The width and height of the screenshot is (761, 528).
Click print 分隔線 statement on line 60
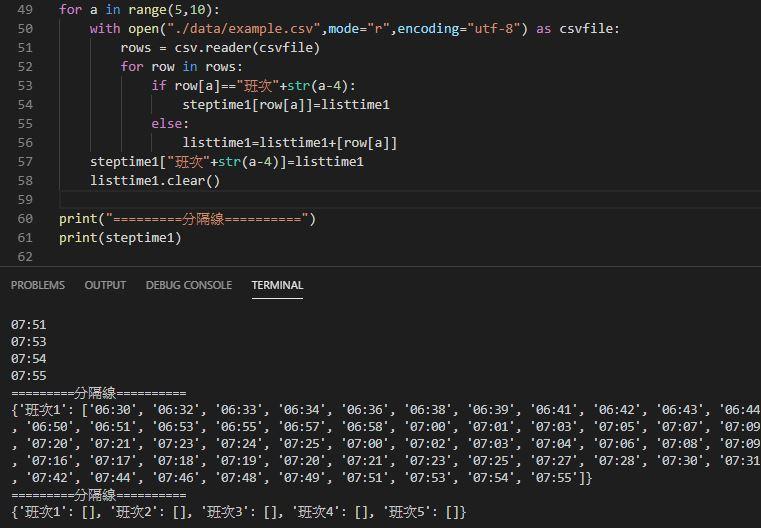(187, 219)
